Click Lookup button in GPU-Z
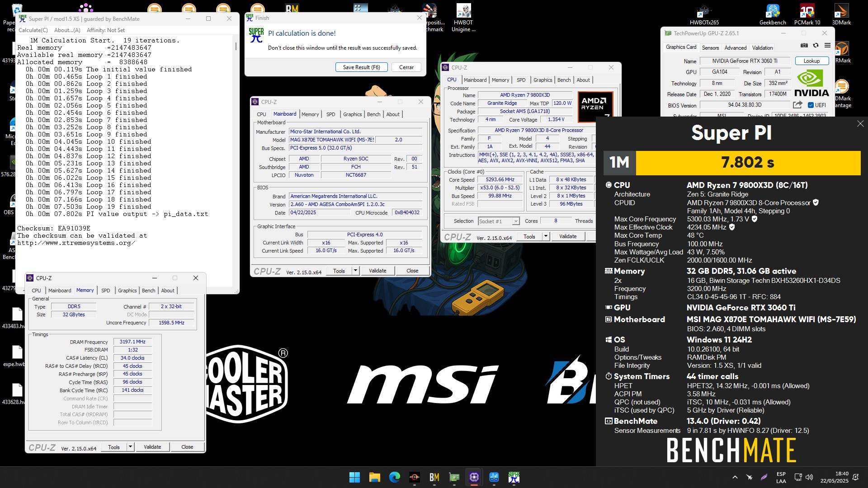The width and height of the screenshot is (868, 488). [x=811, y=61]
